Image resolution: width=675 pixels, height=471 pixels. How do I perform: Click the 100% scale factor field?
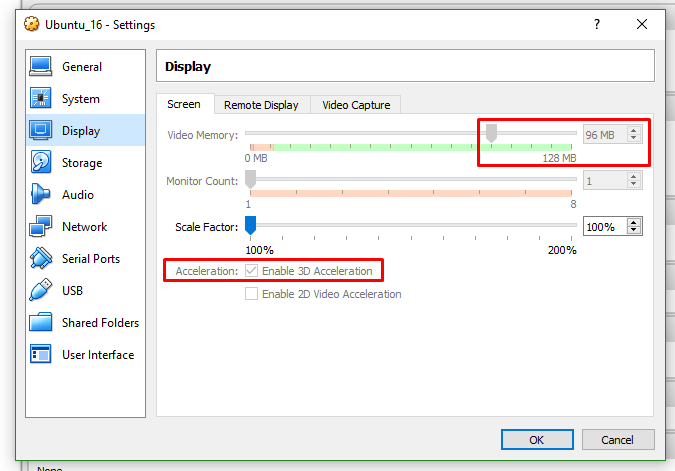tap(606, 226)
